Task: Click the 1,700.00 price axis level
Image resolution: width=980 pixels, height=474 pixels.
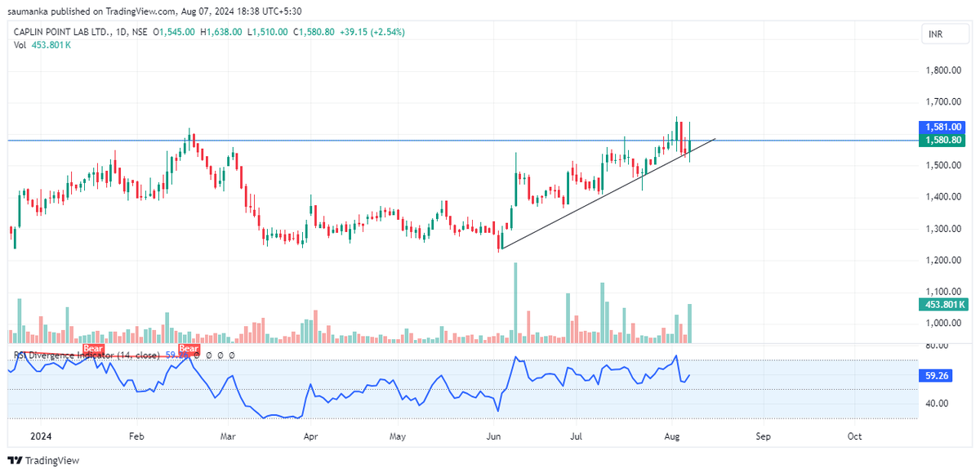Action: (x=942, y=102)
